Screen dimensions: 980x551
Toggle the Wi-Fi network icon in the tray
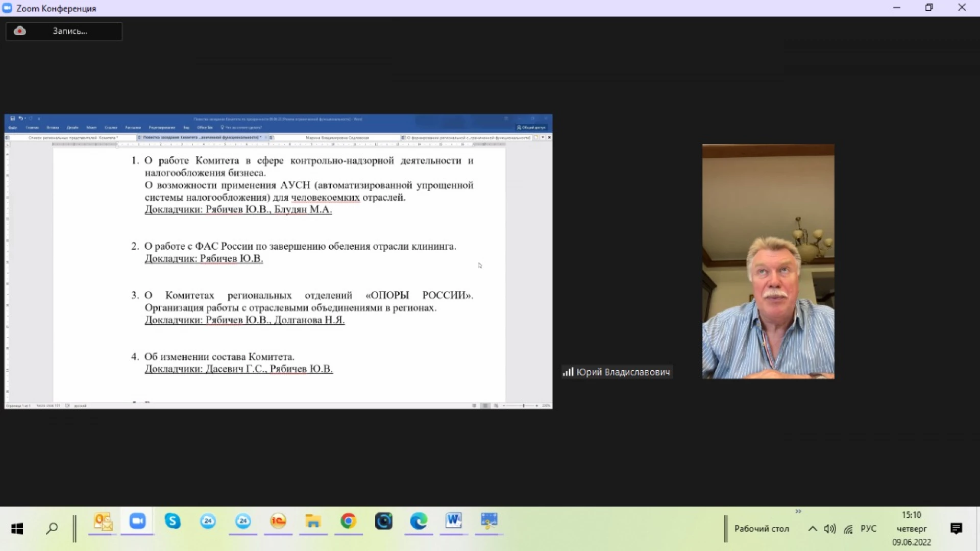tap(848, 529)
